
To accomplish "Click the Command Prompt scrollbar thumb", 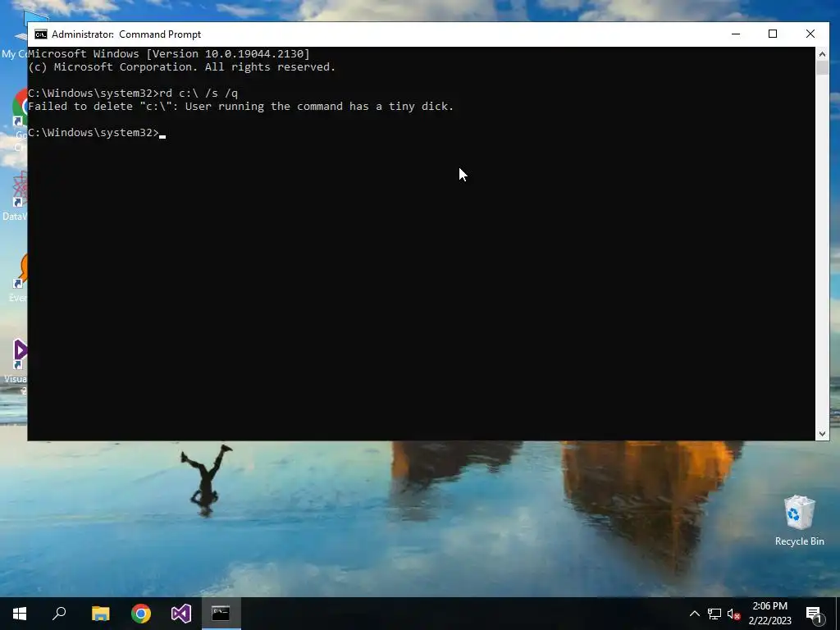I will tap(822, 68).
